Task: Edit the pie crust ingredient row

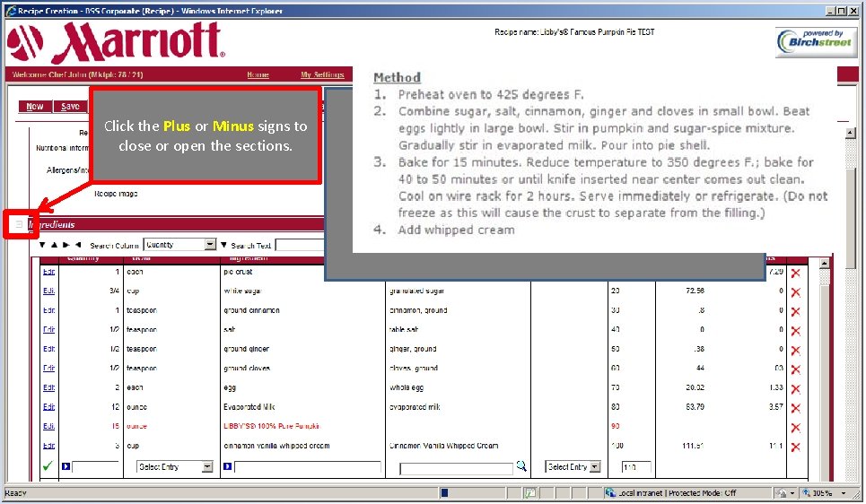Action: (x=48, y=272)
